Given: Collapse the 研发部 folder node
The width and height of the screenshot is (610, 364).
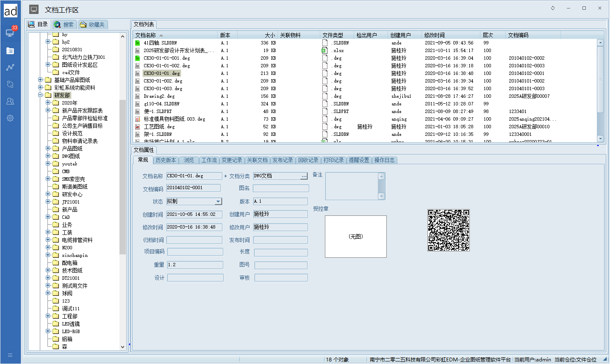Looking at the screenshot, I should click(40, 95).
